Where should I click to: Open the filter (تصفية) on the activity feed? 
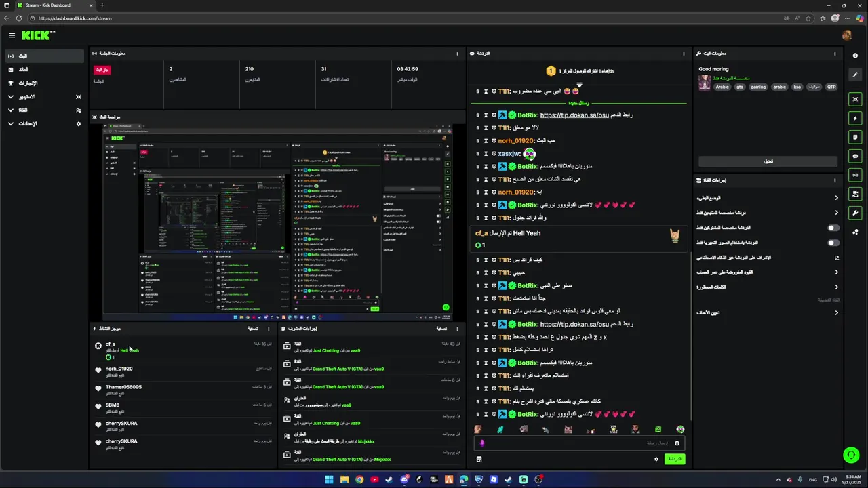coord(253,329)
